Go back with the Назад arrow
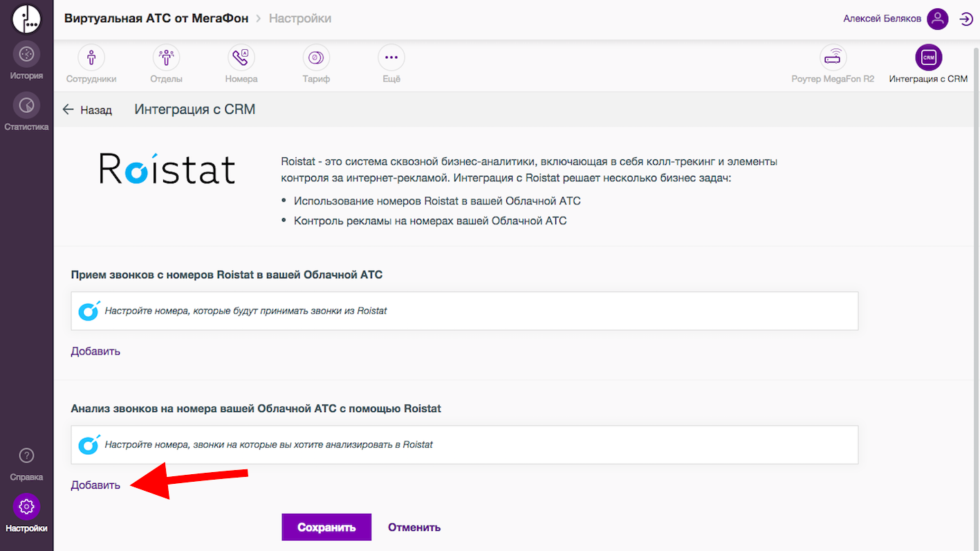Screen dimensions: 980x551 click(87, 109)
